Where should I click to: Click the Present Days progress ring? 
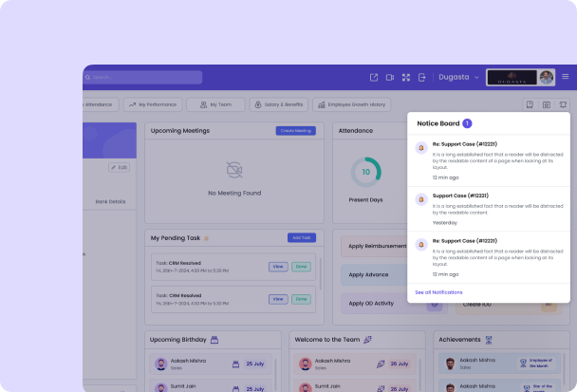click(365, 172)
